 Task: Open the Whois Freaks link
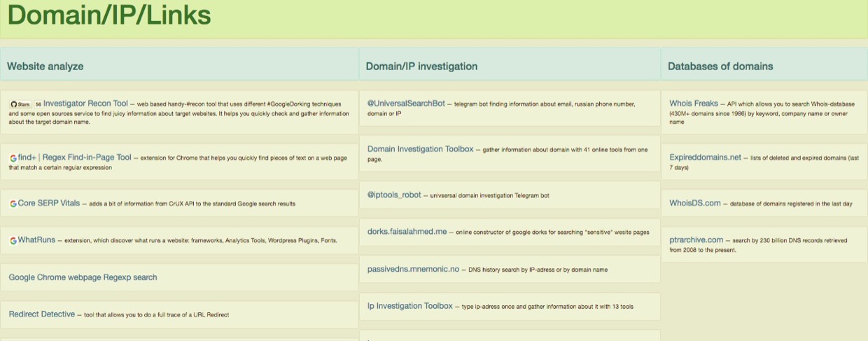pyautogui.click(x=694, y=104)
